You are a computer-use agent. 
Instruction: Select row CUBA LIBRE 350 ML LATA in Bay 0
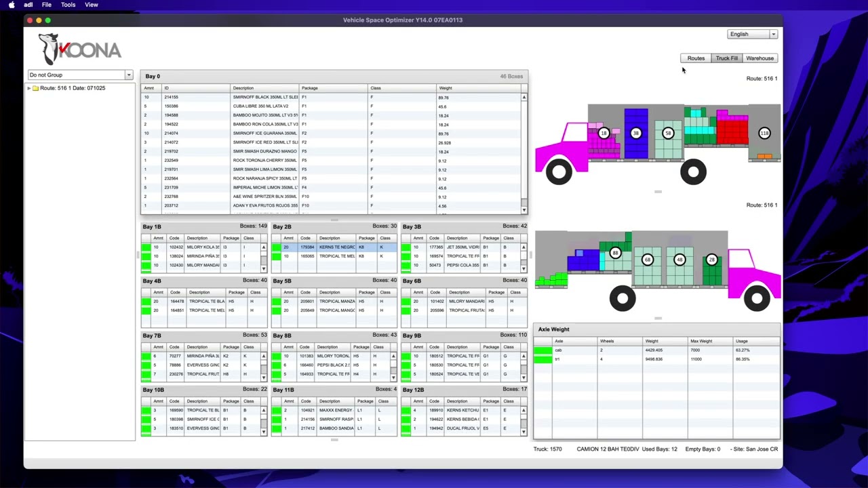coord(332,106)
